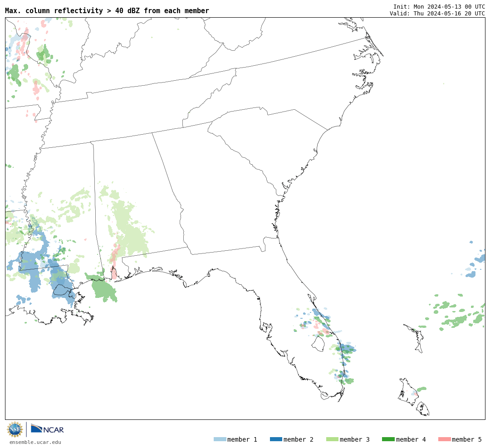Image resolution: width=490 pixels, height=448 pixels.
Task: Click the 'member 3' legend label
Action: [355, 439]
